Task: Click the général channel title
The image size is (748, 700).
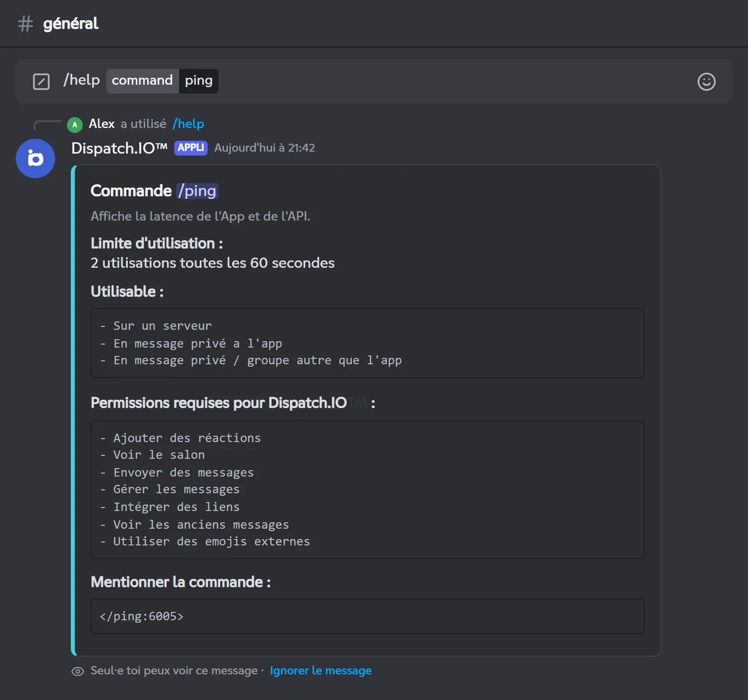Action: click(71, 24)
